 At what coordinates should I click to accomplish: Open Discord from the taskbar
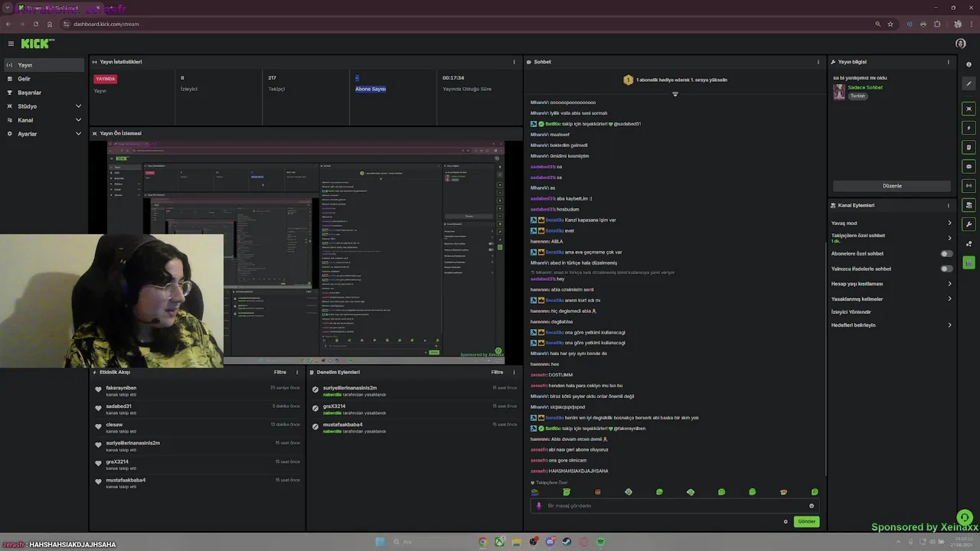pyautogui.click(x=550, y=542)
